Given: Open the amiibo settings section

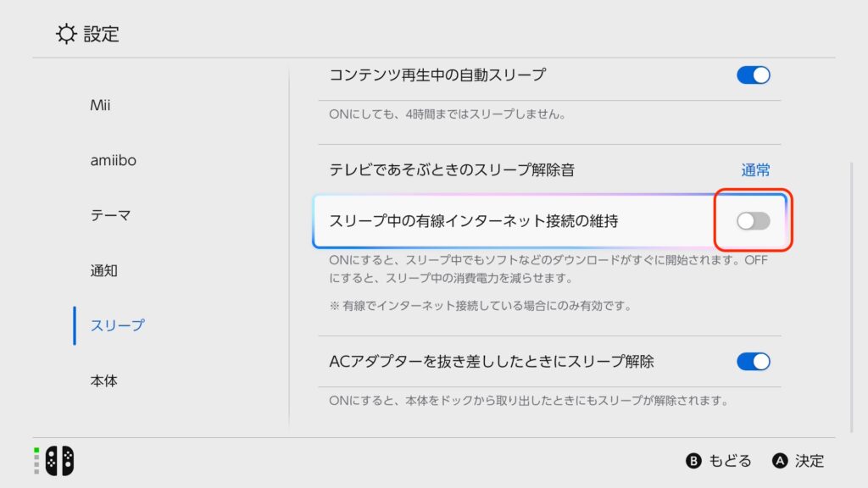Looking at the screenshot, I should point(114,160).
